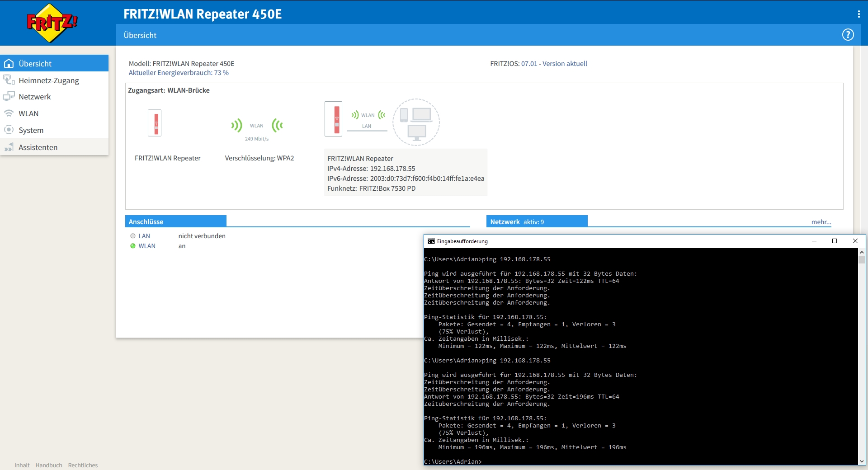Expand network details via mehr... link
This screenshot has width=868, height=470.
click(x=821, y=222)
